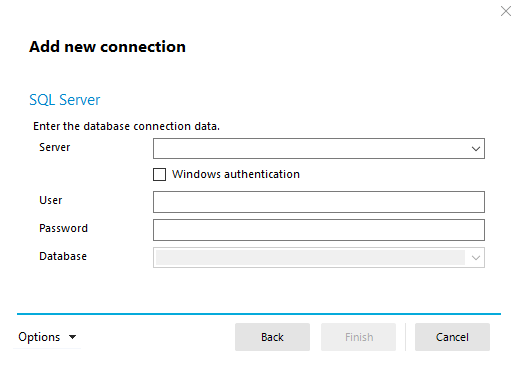
Task: Open the Options menu
Action: tap(47, 337)
